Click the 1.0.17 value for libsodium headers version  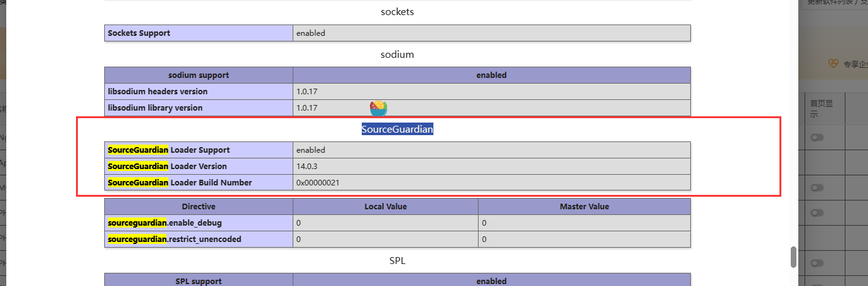pyautogui.click(x=307, y=92)
